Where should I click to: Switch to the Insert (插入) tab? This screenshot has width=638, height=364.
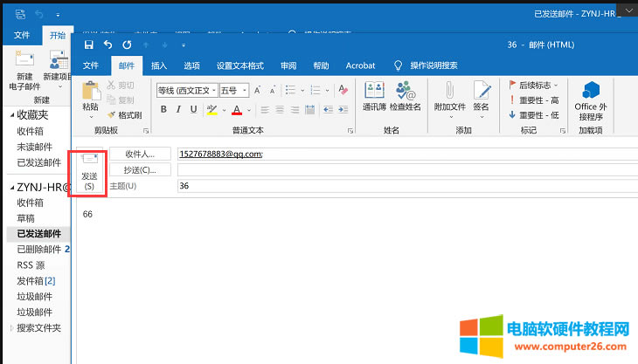tap(159, 65)
